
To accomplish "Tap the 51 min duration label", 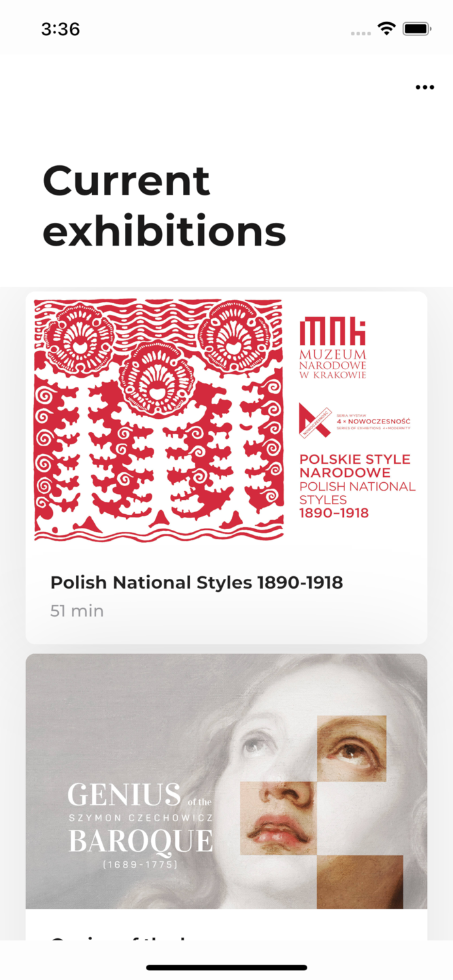I will 77,611.
